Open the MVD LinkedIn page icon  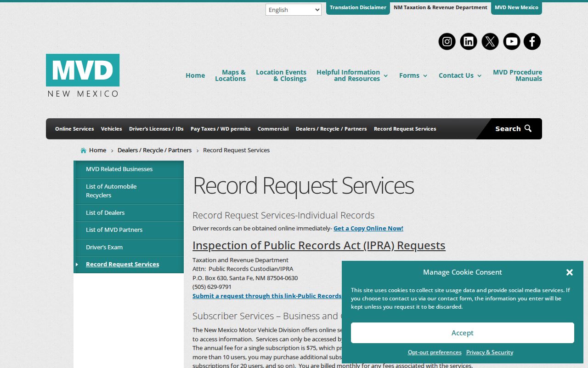pyautogui.click(x=469, y=41)
